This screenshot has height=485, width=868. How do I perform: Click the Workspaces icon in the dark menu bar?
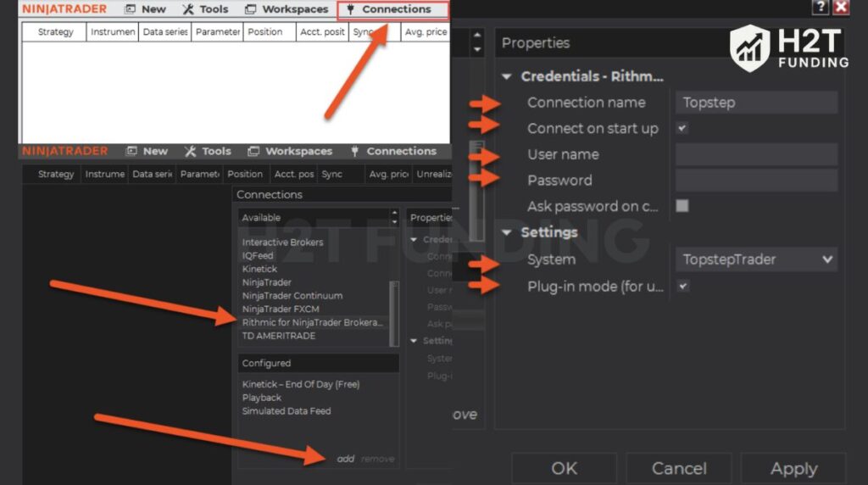point(253,151)
